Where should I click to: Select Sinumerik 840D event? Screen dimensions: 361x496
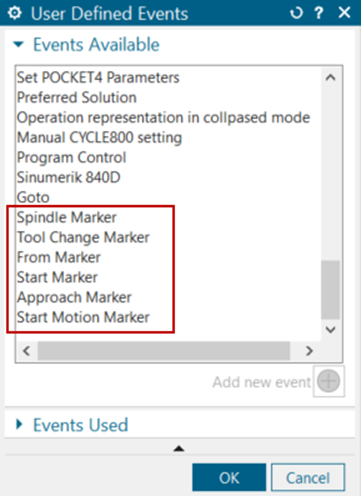pyautogui.click(x=69, y=177)
